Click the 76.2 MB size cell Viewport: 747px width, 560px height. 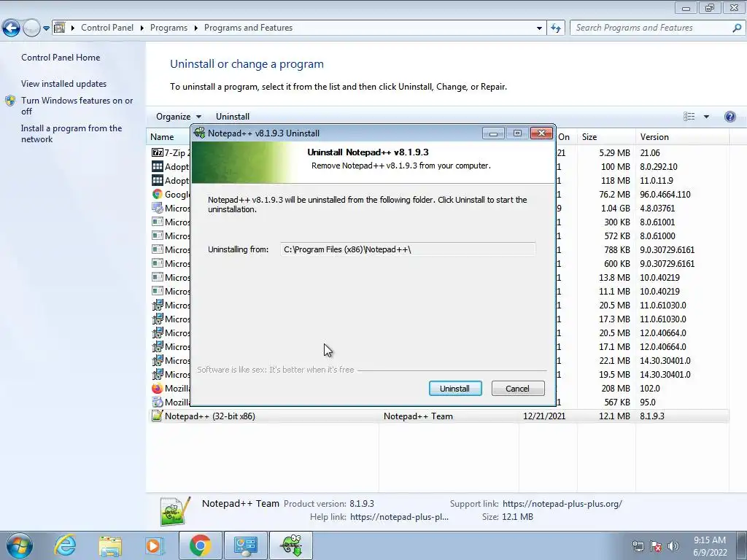click(614, 194)
